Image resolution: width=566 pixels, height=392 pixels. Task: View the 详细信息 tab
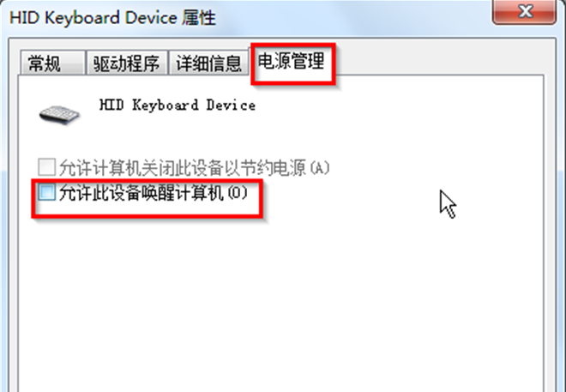tap(208, 63)
